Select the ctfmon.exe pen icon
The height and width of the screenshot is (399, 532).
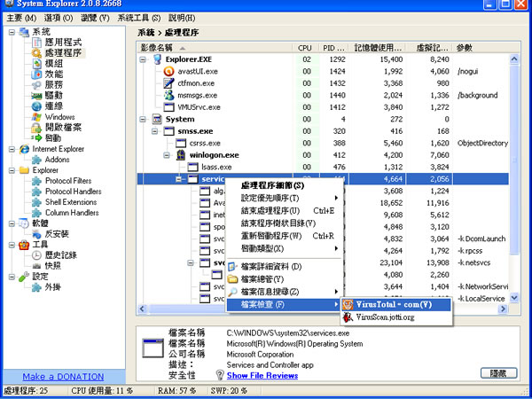[x=169, y=83]
